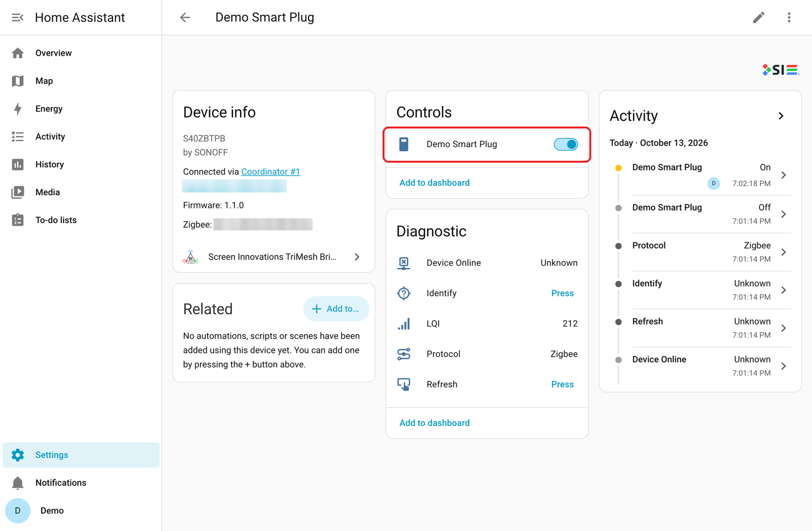This screenshot has height=531, width=812.
Task: Click the LQI signal bars icon
Action: click(404, 324)
